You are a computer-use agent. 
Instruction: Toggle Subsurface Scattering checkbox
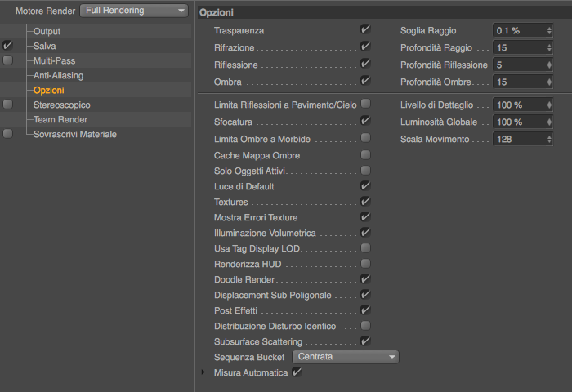(365, 341)
